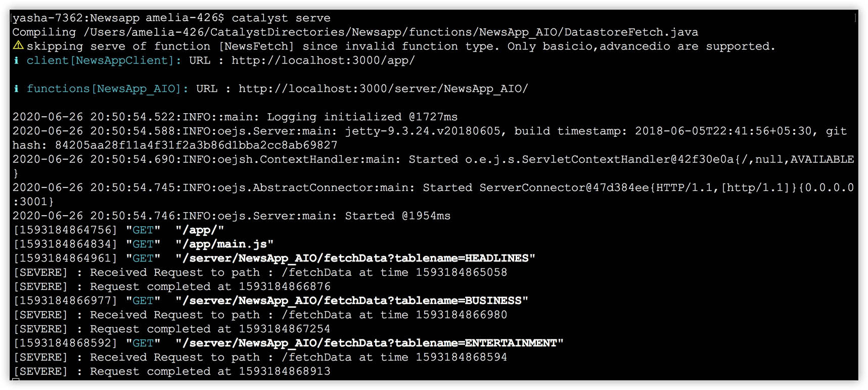The height and width of the screenshot is (390, 868).
Task: Click the info icon beside client[NewsAppClient]
Action: [x=17, y=60]
